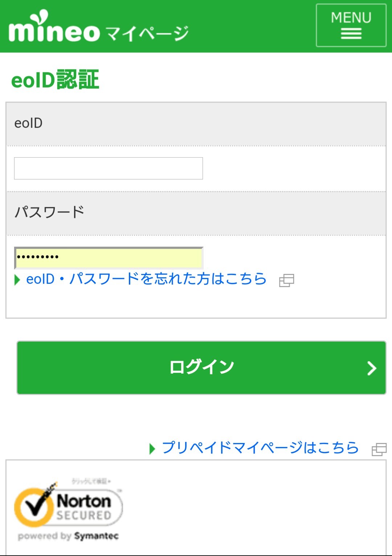
Task: Tap the hamburger lines icon under MENU
Action: (x=351, y=35)
